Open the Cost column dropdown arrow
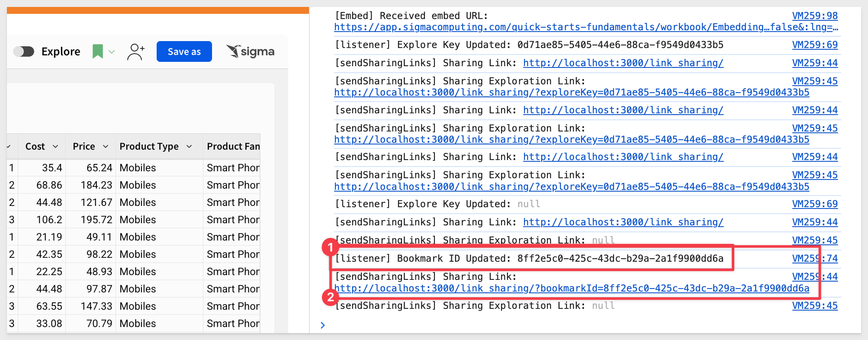The image size is (868, 340). [55, 147]
